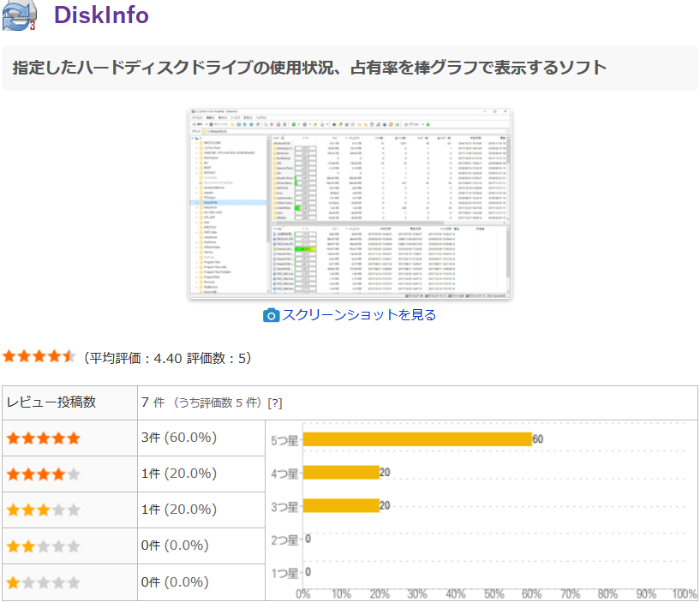This screenshot has width=700, height=602.
Task: Click the 平均評価 4.40 rating text
Action: (167, 358)
